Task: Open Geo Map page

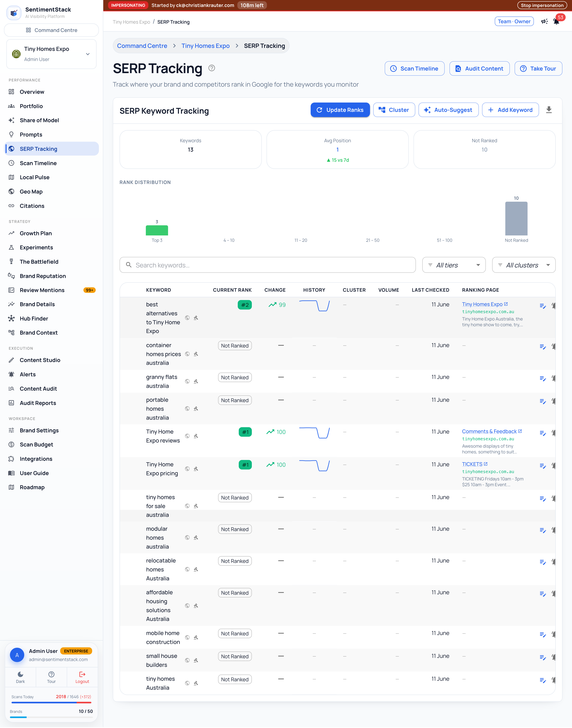Action: click(x=51, y=192)
